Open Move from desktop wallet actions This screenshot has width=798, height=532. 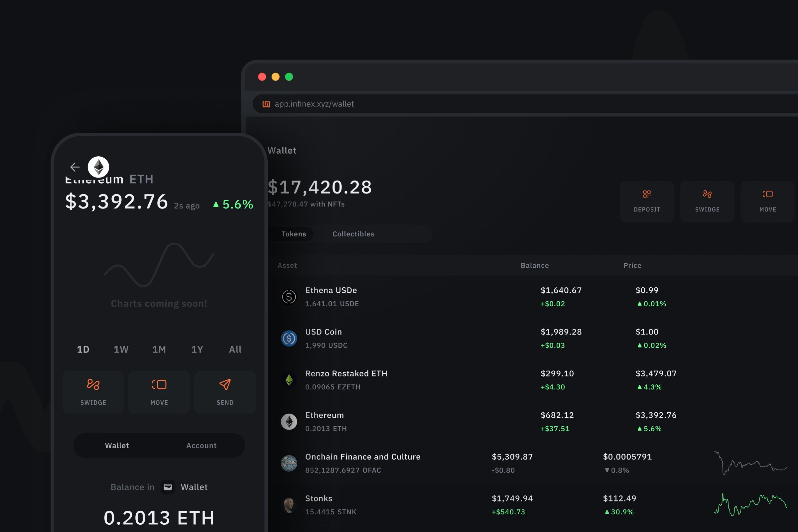767,201
